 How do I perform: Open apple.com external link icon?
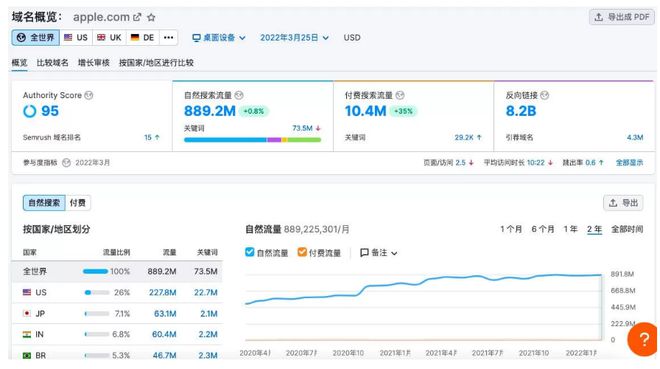click(x=137, y=17)
